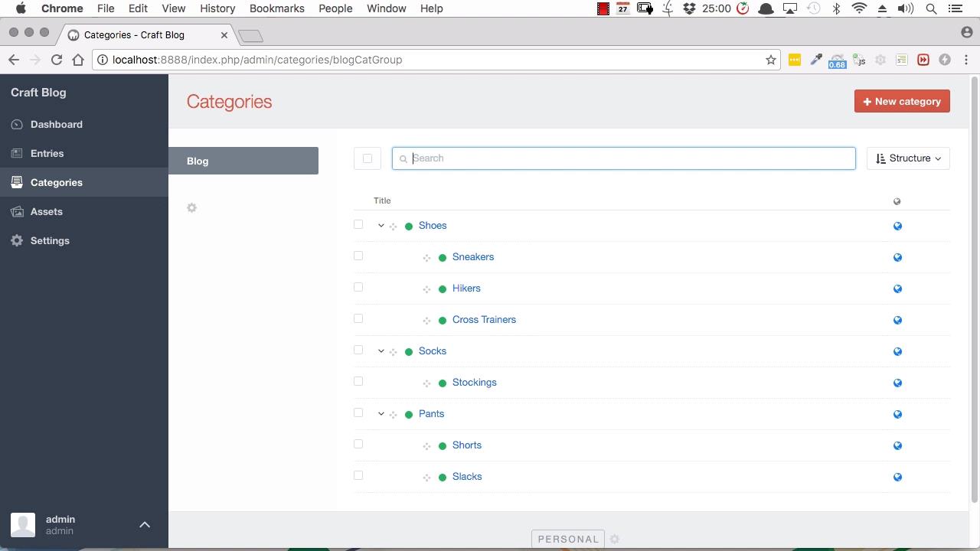980x551 pixels.
Task: Go to Dashboard in sidebar
Action: (84, 124)
